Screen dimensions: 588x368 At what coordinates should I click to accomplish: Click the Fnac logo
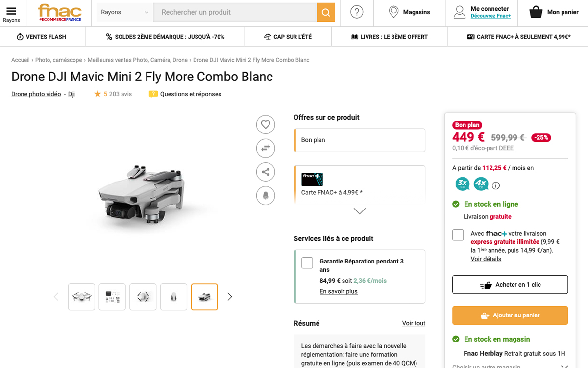(x=60, y=13)
